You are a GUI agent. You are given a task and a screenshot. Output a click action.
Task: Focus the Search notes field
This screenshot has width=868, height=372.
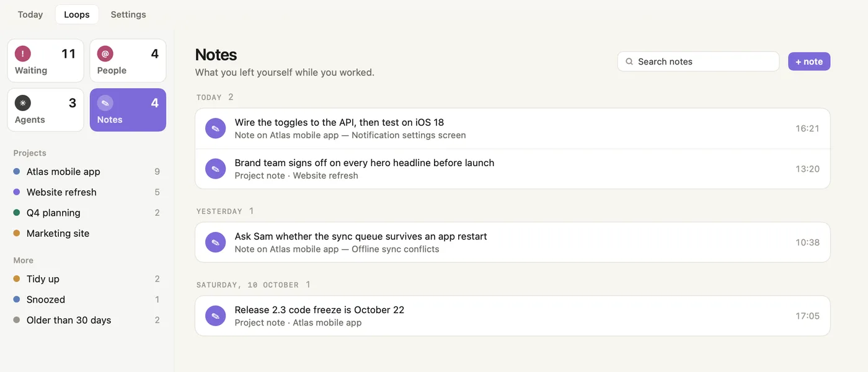tap(698, 61)
